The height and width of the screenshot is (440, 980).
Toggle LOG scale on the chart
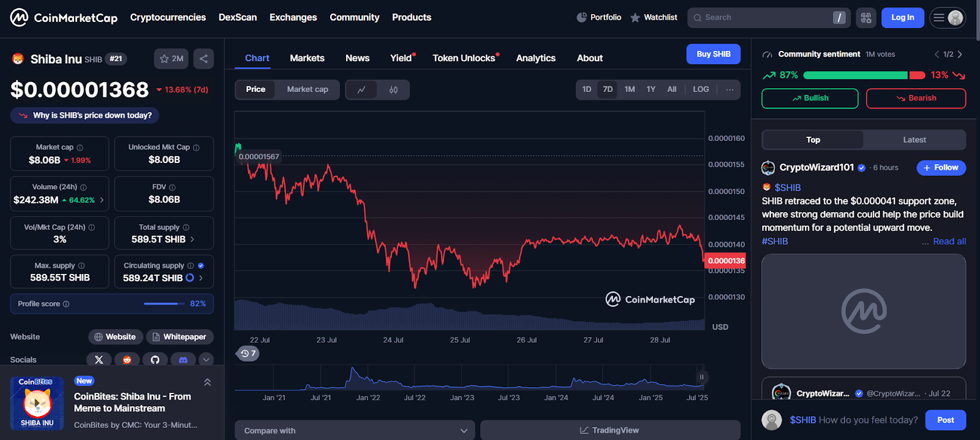(701, 89)
